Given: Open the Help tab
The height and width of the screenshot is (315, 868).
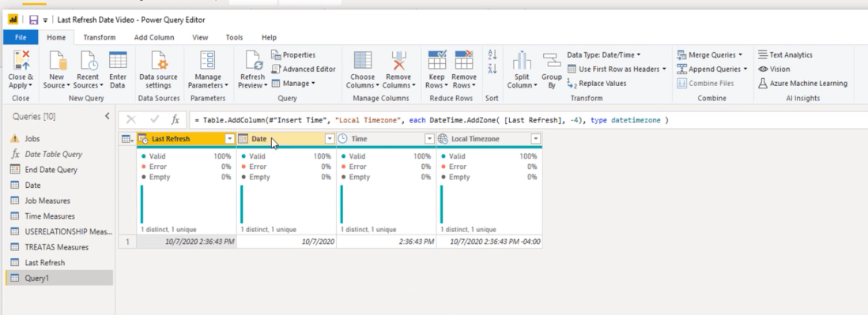Looking at the screenshot, I should click(x=269, y=38).
